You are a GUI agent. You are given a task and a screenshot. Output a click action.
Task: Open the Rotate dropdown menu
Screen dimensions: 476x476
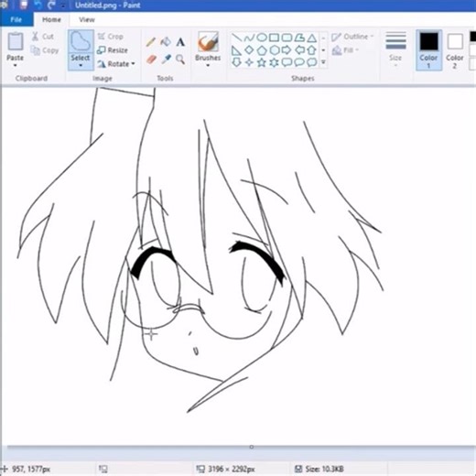click(116, 64)
